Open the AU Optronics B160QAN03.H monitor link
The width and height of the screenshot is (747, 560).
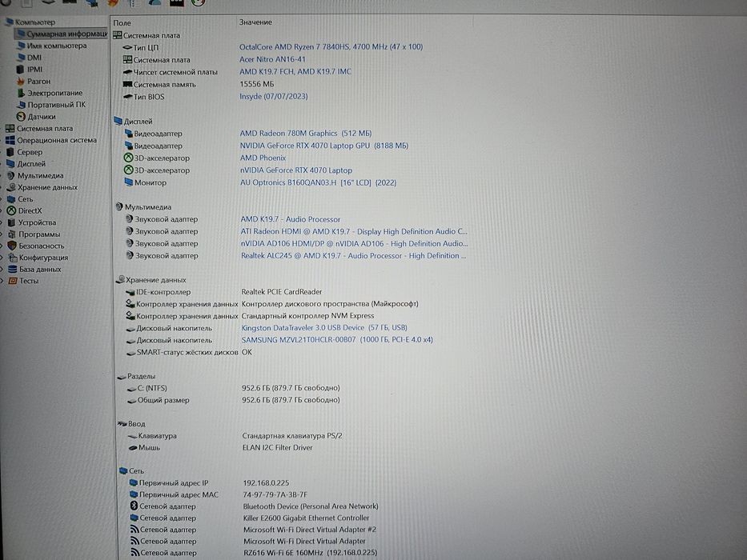click(x=318, y=182)
